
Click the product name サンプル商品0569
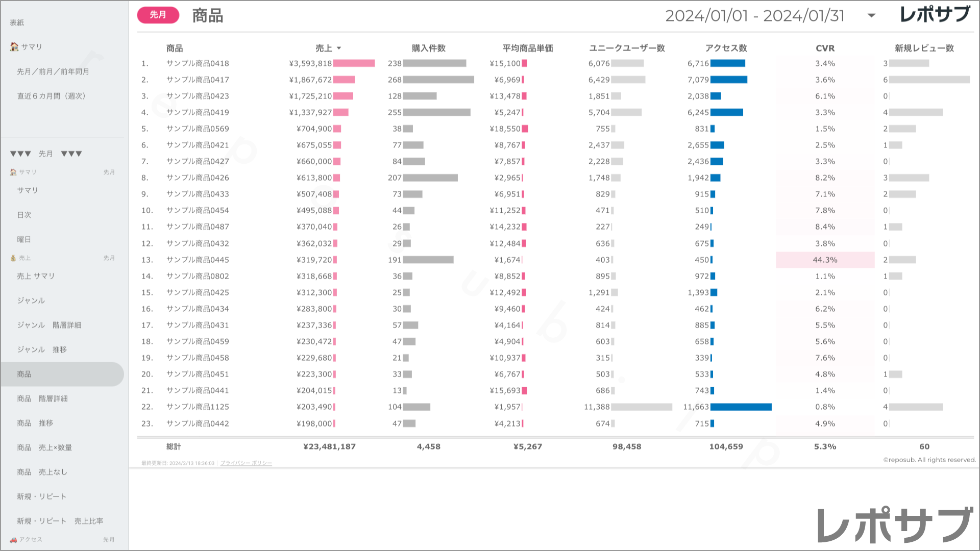tap(198, 129)
